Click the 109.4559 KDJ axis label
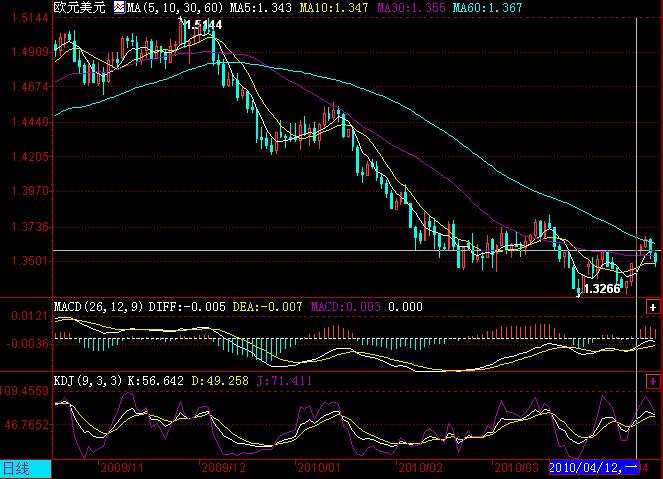This screenshot has height=479, width=663. pos(25,390)
